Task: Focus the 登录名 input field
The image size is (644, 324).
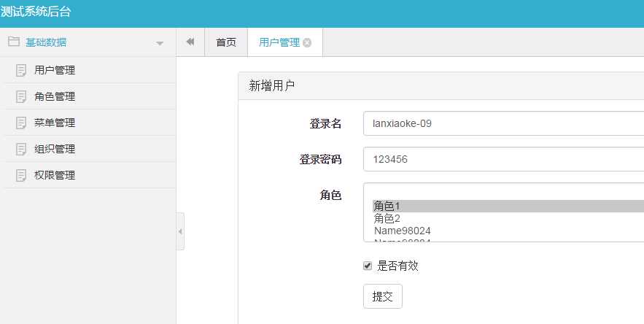Action: tap(503, 123)
